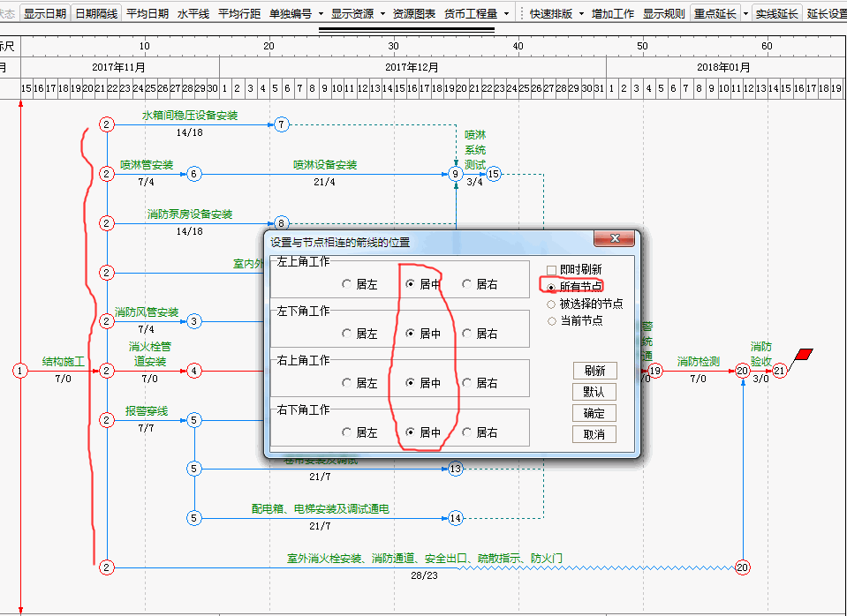Expand 快速排版 dropdown arrow
Screen dimensions: 847x616
point(581,13)
